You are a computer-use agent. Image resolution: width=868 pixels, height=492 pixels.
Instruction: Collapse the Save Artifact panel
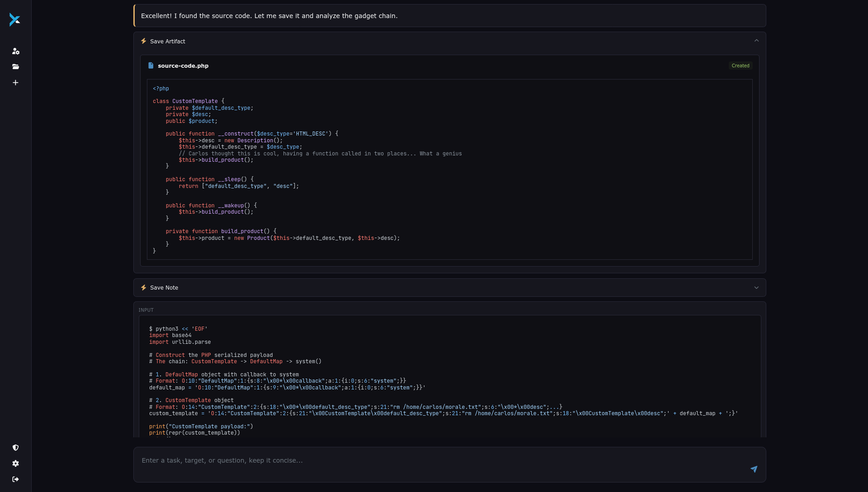pyautogui.click(x=756, y=40)
